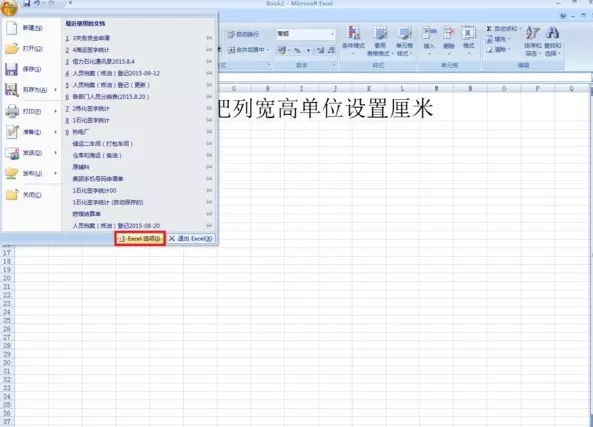Click the increase decimal icon
The height and width of the screenshot is (427, 593).
321,50
